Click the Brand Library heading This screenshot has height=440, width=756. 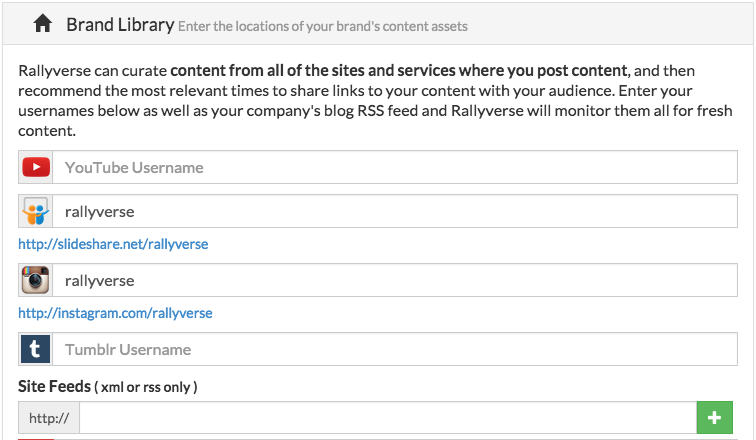120,24
